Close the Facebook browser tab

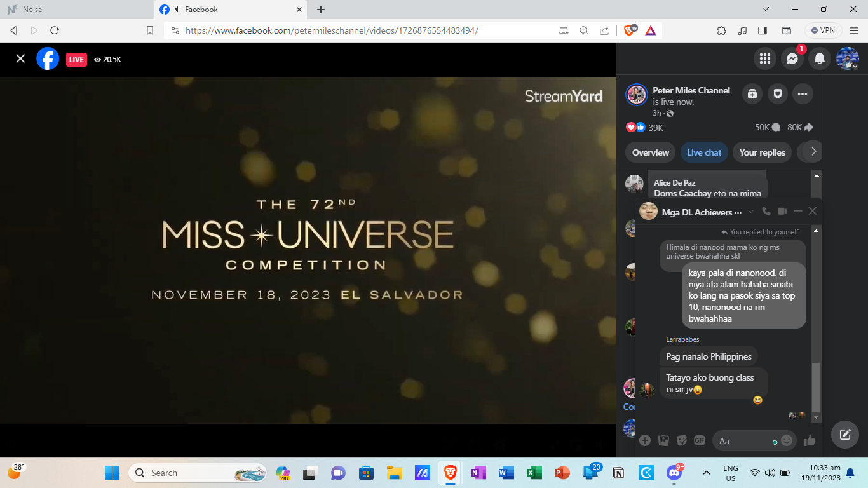coord(299,10)
